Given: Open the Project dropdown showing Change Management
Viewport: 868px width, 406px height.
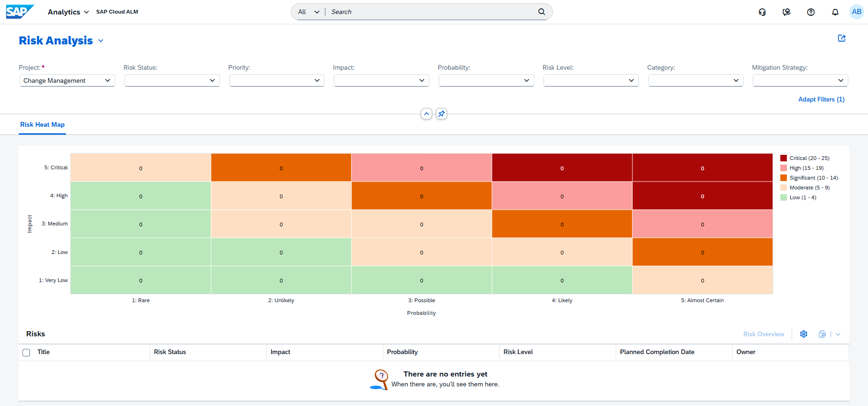Looking at the screenshot, I should pos(67,80).
